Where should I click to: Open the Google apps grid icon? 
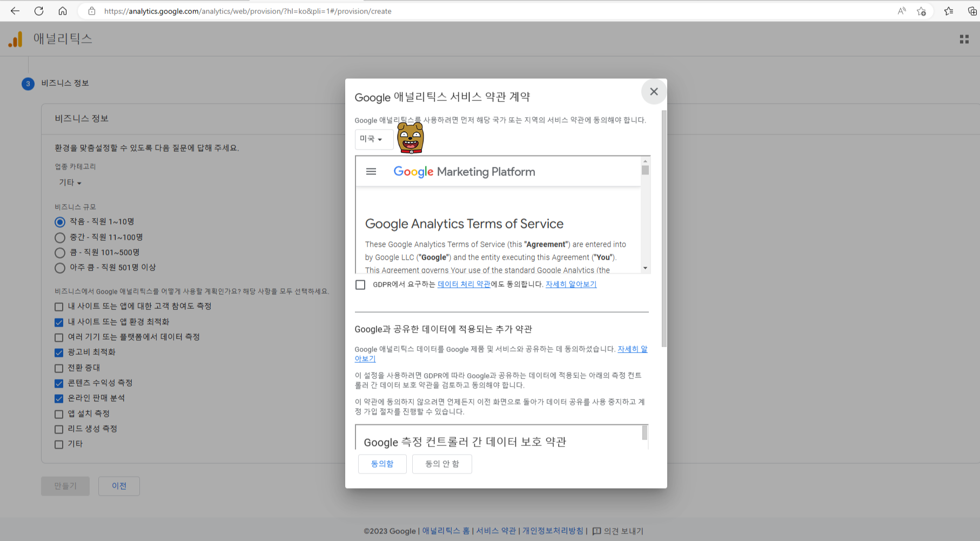coord(964,39)
